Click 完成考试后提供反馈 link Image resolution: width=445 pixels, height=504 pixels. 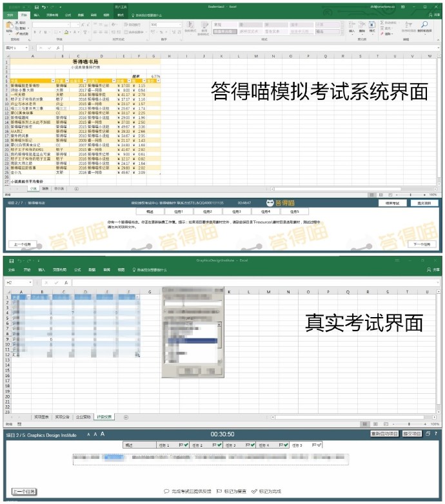188,491
